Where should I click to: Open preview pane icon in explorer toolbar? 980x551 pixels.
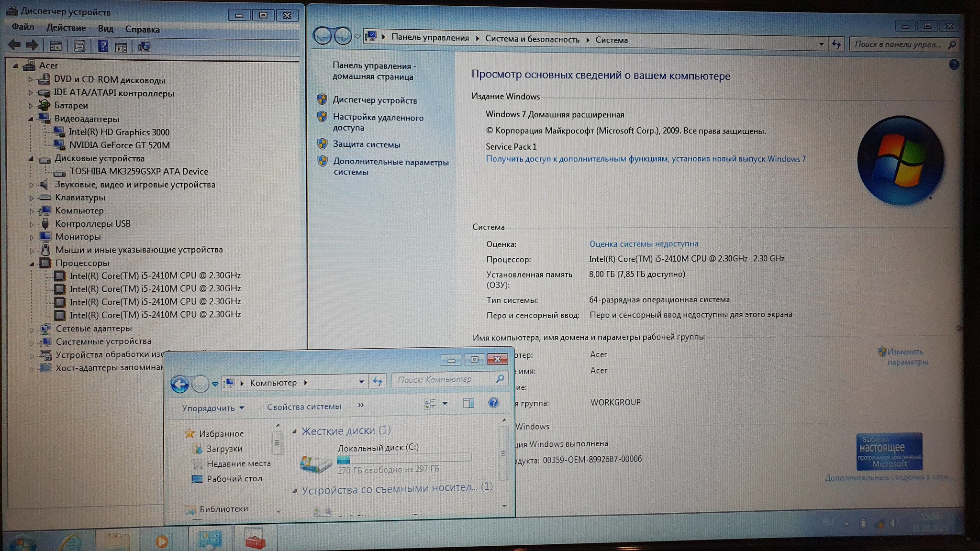pyautogui.click(x=468, y=403)
